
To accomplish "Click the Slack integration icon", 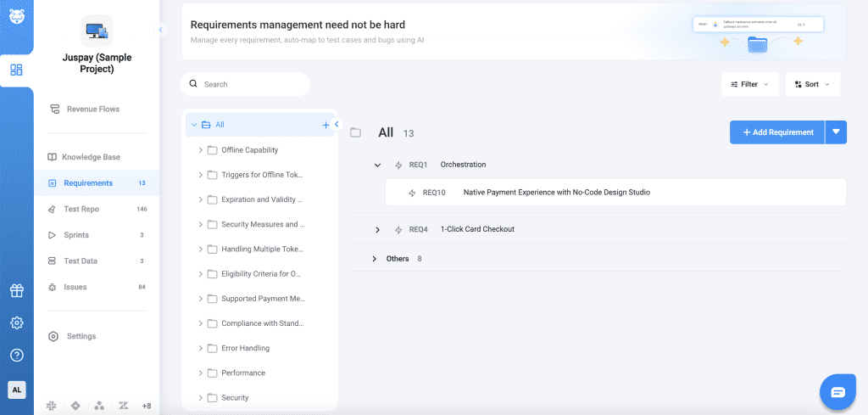I will pos(53,406).
